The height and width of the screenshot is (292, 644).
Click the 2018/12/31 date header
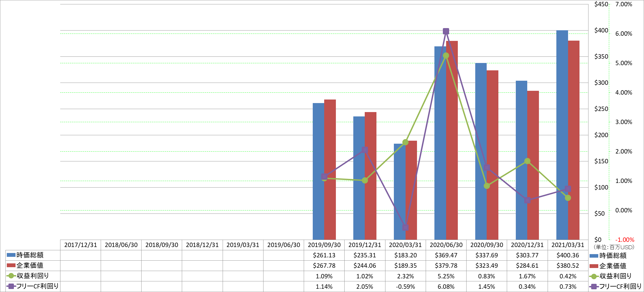click(202, 245)
